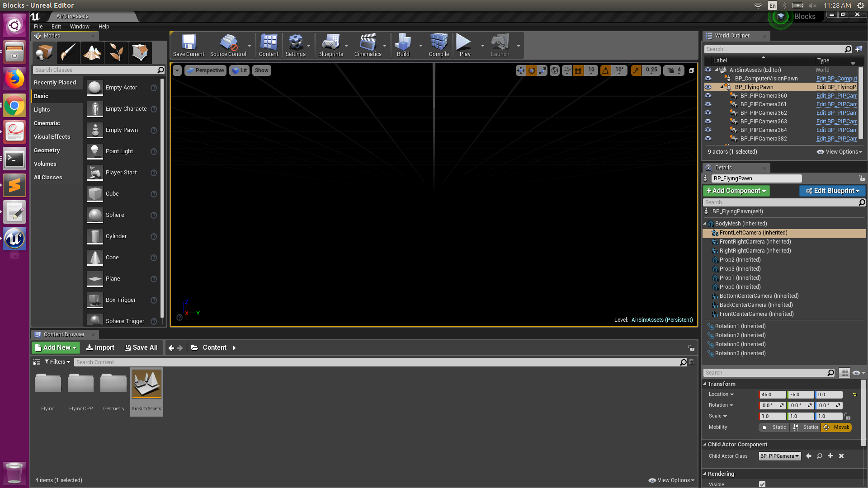Image resolution: width=868 pixels, height=488 pixels.
Task: Click the Save Current toolbar icon
Action: [x=189, y=45]
